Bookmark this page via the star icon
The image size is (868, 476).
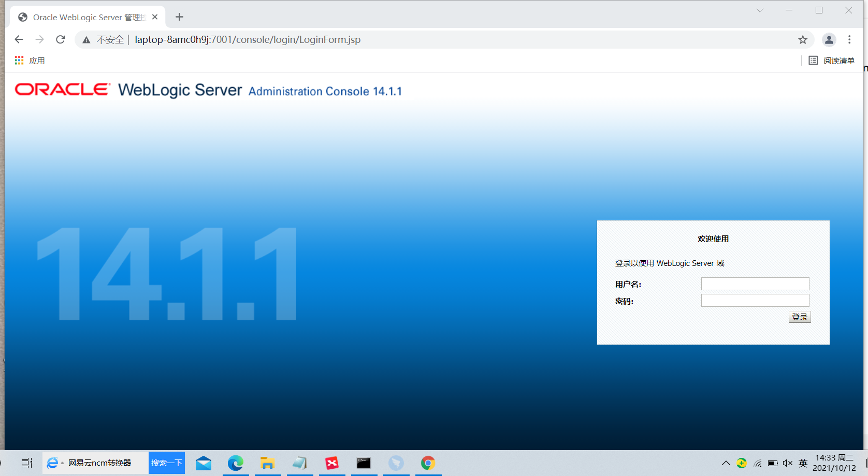click(803, 39)
